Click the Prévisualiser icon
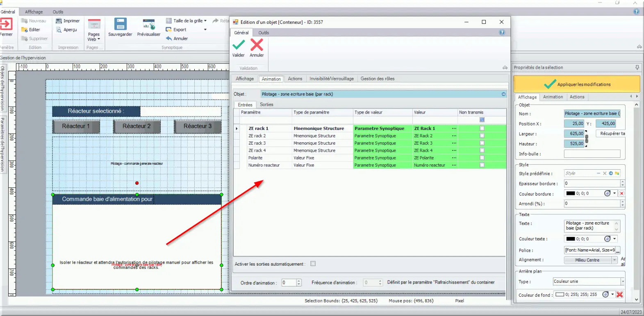The height and width of the screenshot is (316, 644). (149, 24)
